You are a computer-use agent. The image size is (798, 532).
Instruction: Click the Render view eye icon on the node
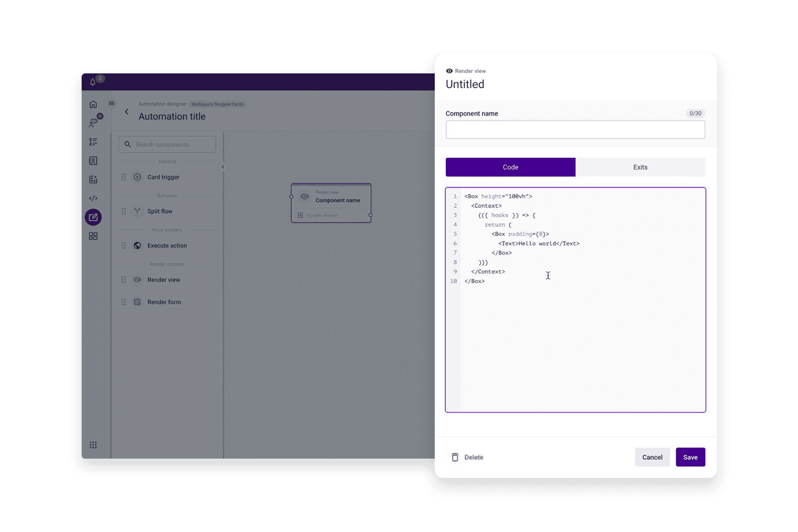304,196
